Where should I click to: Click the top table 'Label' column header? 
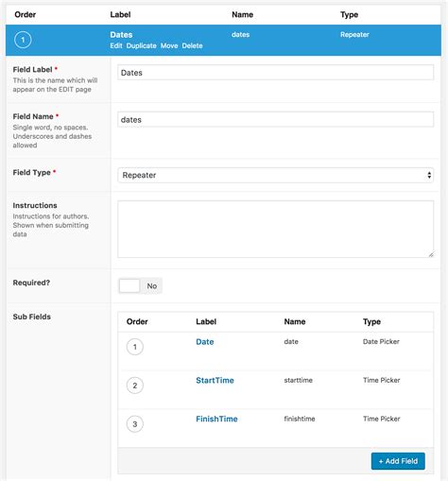click(120, 14)
